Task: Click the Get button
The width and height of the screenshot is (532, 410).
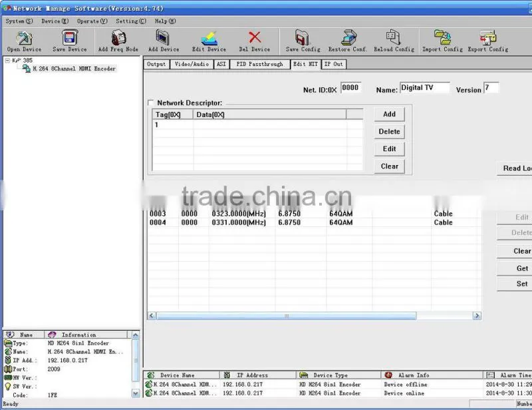Action: 515,268
